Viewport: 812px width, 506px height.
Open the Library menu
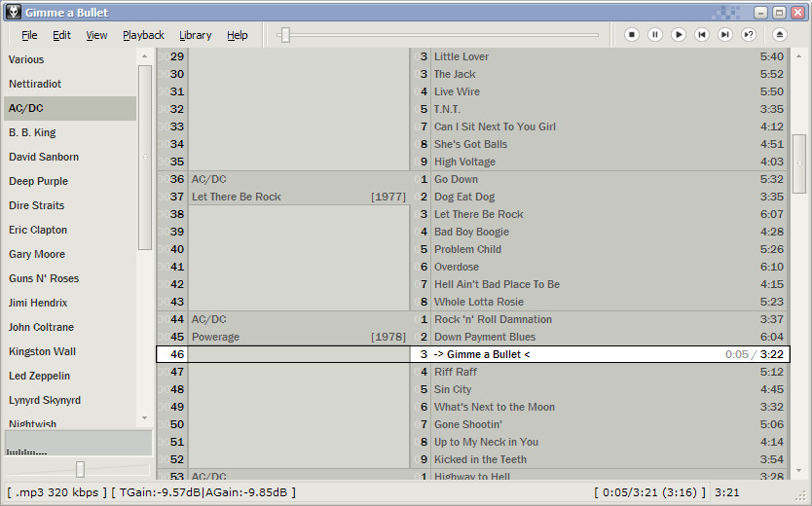click(x=196, y=35)
